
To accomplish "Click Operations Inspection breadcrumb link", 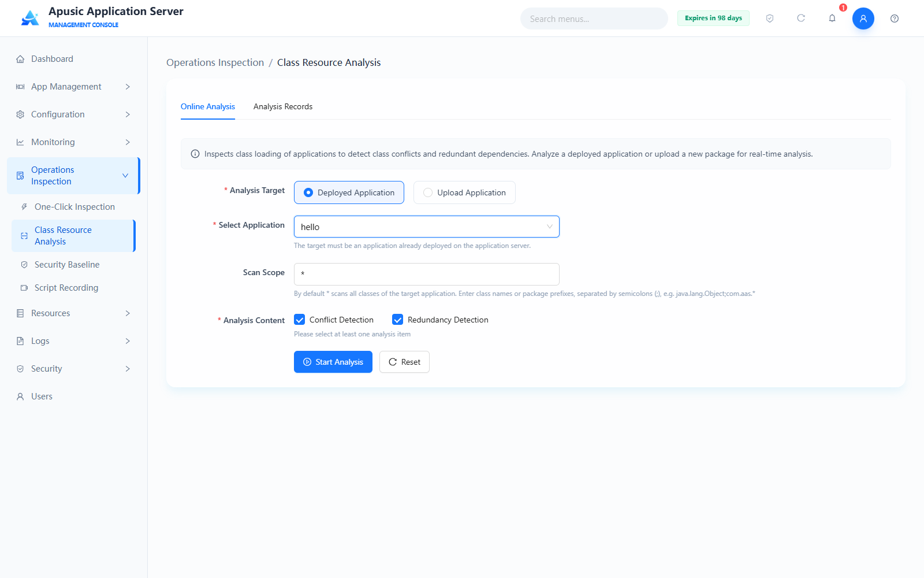I will click(x=215, y=62).
